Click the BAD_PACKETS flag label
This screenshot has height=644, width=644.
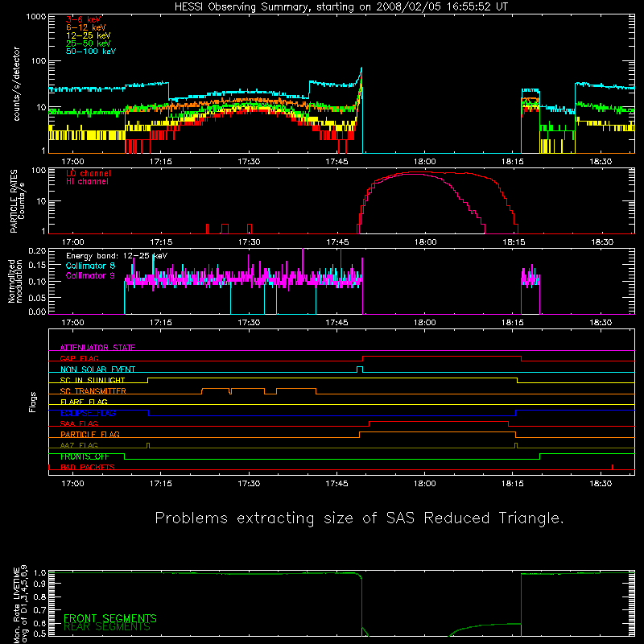(88, 467)
